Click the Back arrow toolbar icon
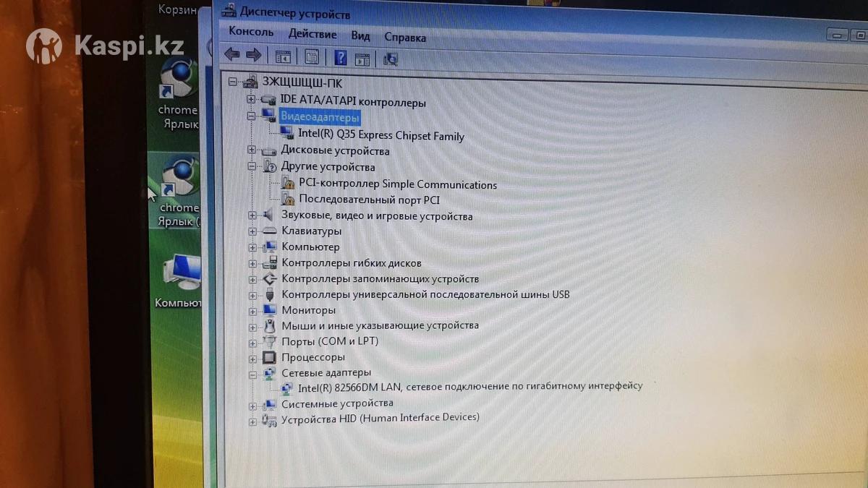 click(232, 54)
